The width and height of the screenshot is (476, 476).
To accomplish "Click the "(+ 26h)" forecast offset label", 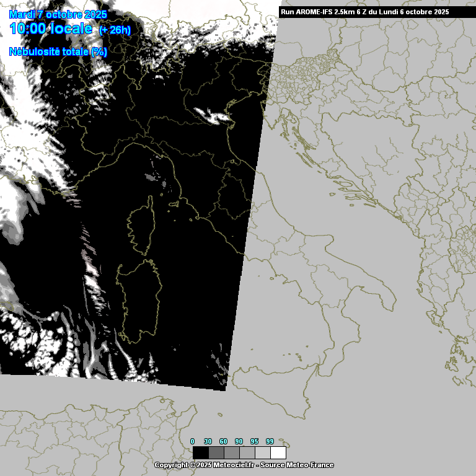I will (115, 30).
